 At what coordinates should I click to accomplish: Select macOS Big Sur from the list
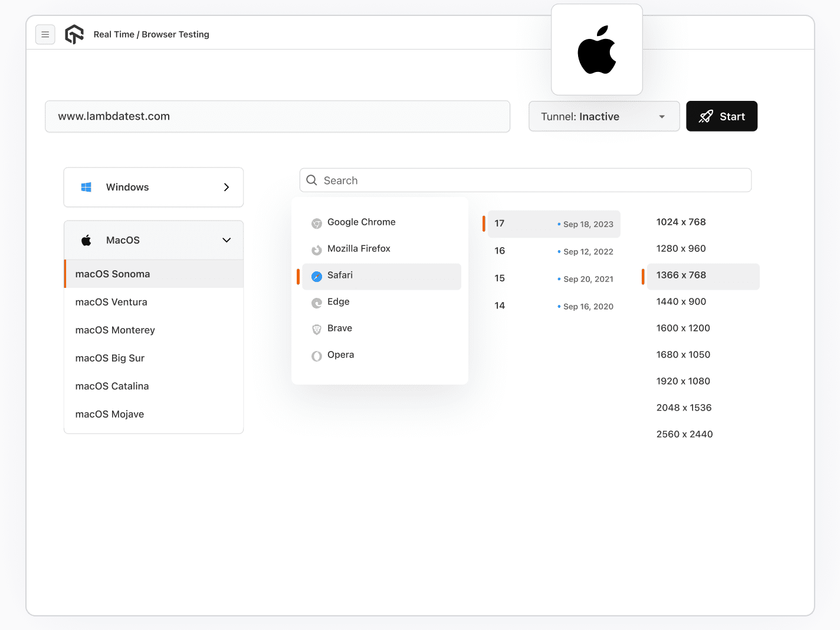point(110,358)
